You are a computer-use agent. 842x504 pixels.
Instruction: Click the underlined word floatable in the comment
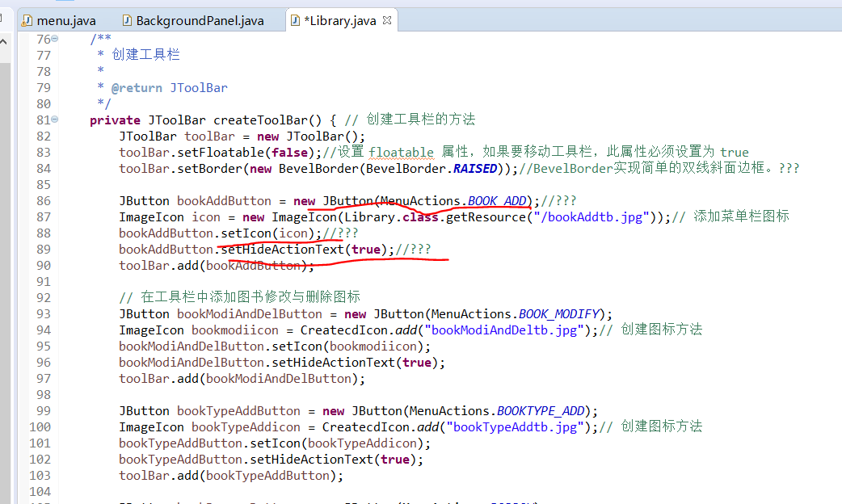click(401, 153)
